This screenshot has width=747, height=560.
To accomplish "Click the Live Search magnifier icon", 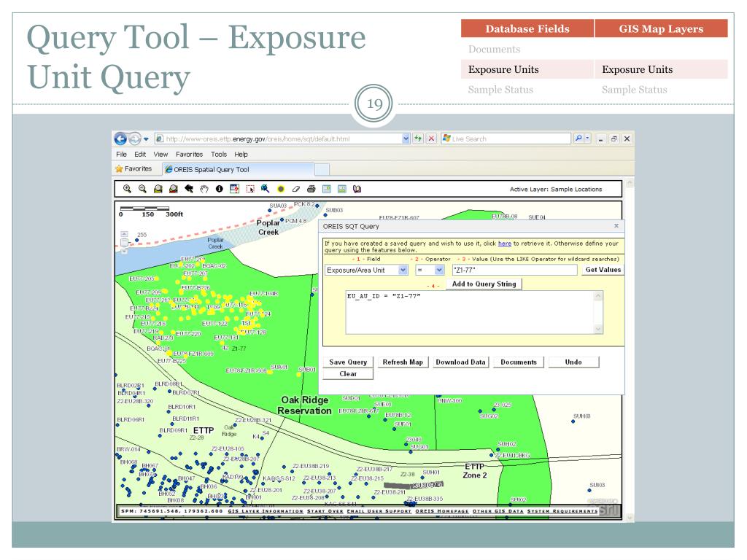I will click(x=578, y=138).
